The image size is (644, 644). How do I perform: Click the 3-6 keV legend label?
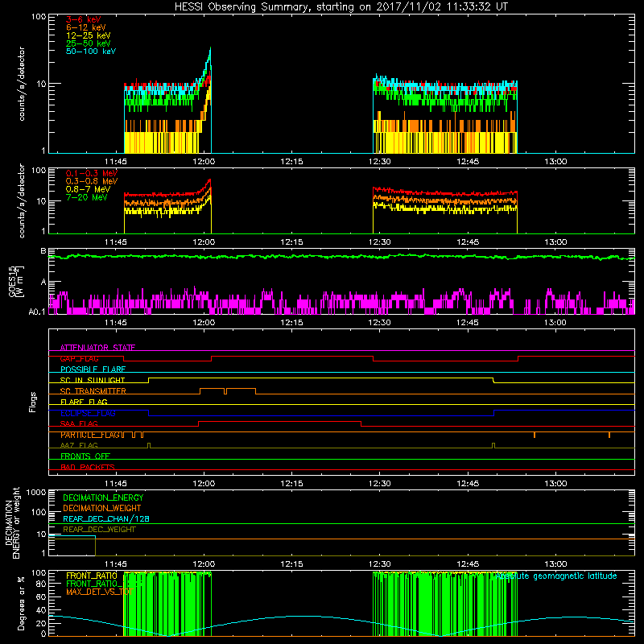(x=84, y=19)
